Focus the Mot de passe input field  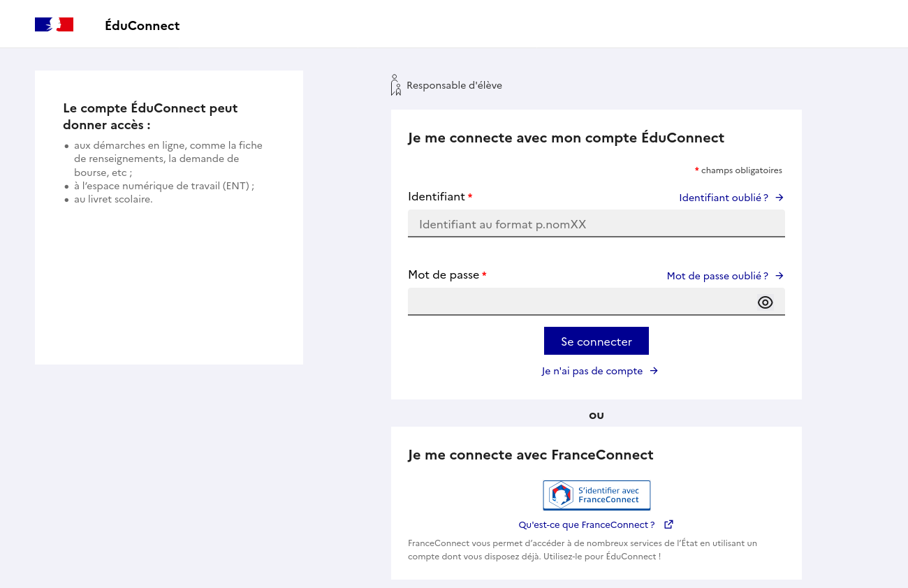pyautogui.click(x=580, y=302)
